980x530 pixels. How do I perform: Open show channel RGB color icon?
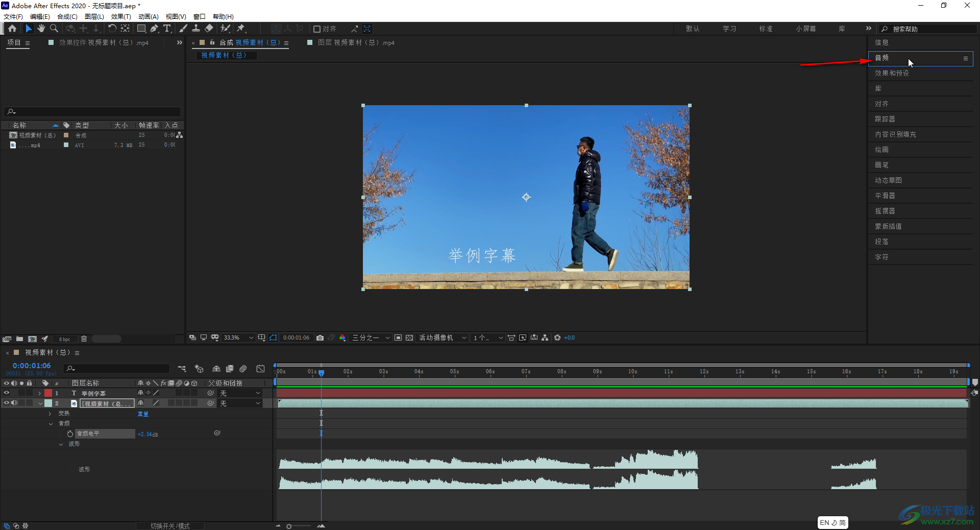(342, 338)
